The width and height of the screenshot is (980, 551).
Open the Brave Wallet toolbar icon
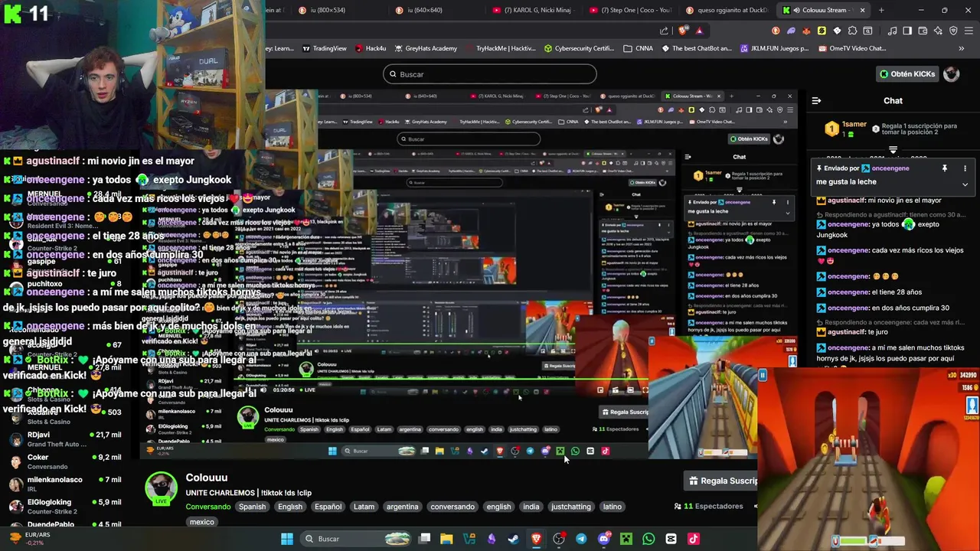point(923,31)
